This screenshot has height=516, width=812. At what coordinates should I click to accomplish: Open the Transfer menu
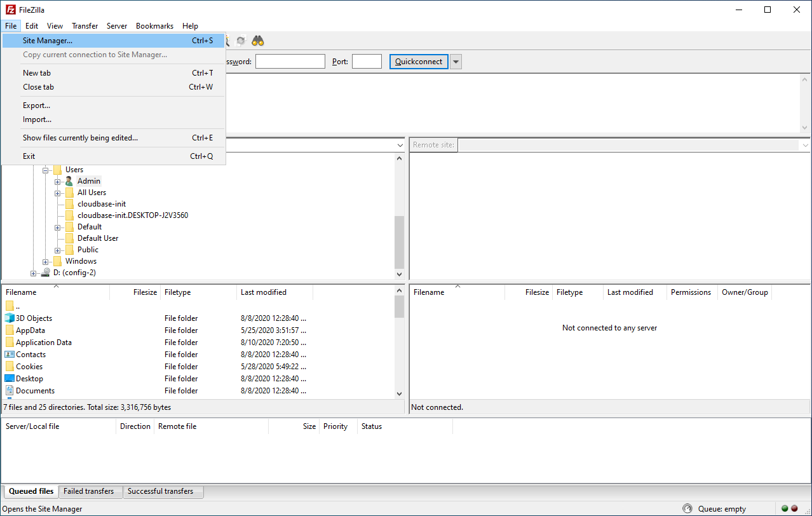click(x=85, y=26)
